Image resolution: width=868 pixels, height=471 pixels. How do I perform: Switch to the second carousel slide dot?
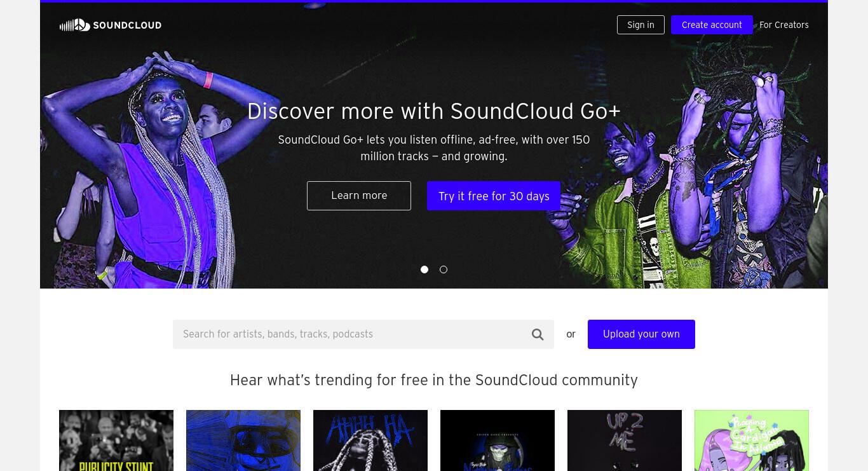click(444, 270)
